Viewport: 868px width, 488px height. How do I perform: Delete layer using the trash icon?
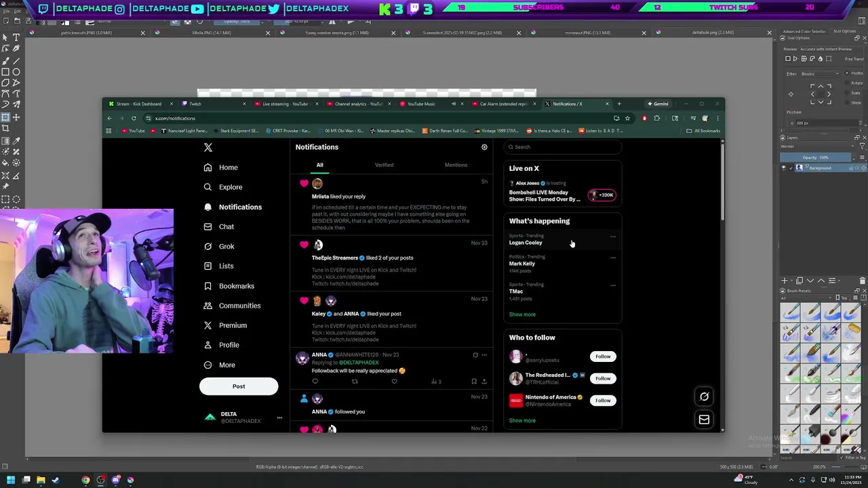863,281
